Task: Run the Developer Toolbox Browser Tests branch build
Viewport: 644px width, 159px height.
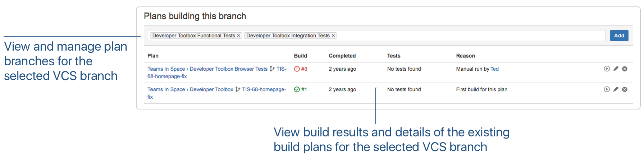Action: (607, 69)
